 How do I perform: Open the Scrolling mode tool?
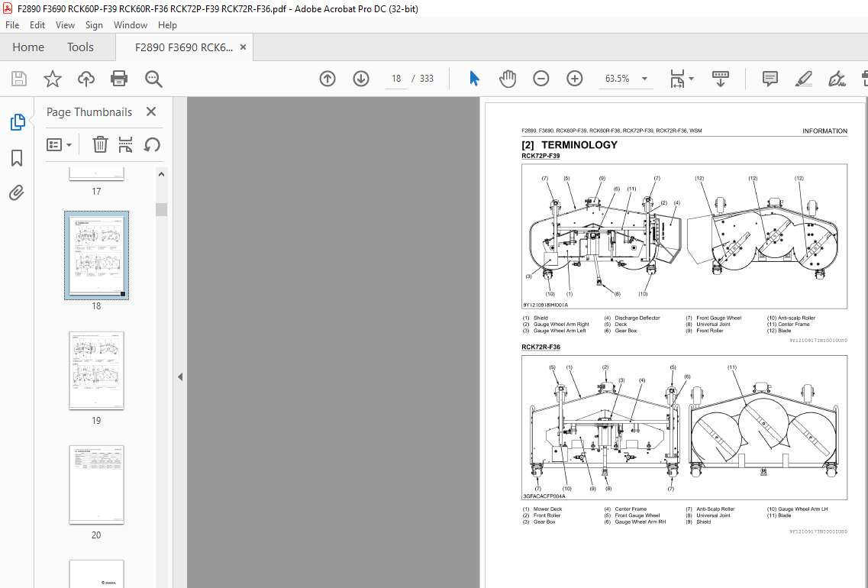[x=720, y=79]
